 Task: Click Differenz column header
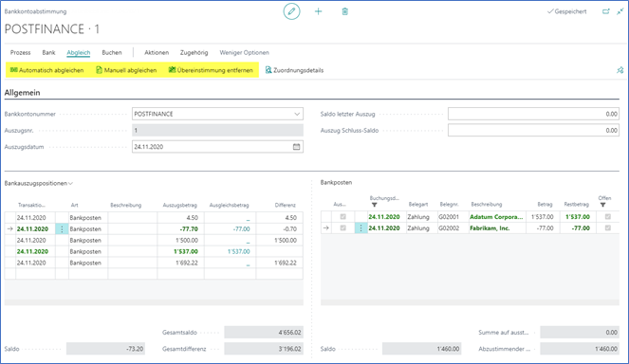click(286, 205)
